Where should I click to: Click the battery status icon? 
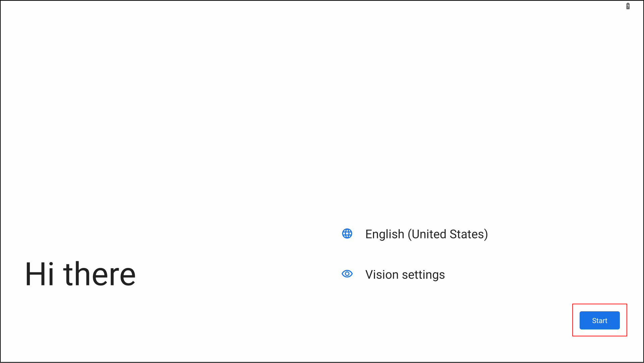pos(628,6)
